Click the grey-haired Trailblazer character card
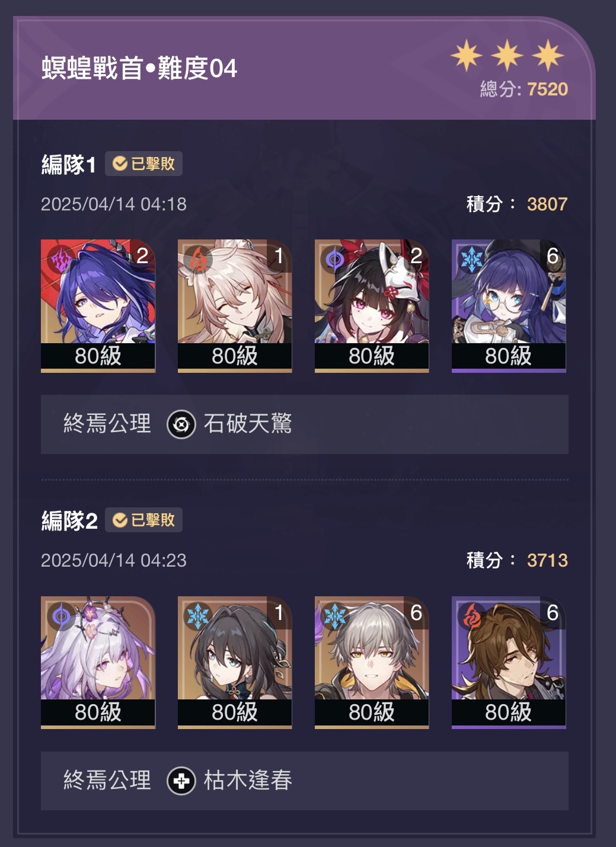Viewport: 616px width, 847px height. (x=372, y=662)
